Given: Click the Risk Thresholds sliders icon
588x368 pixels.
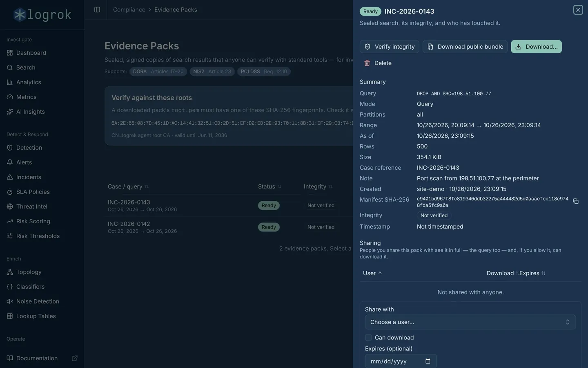Looking at the screenshot, I should point(10,236).
